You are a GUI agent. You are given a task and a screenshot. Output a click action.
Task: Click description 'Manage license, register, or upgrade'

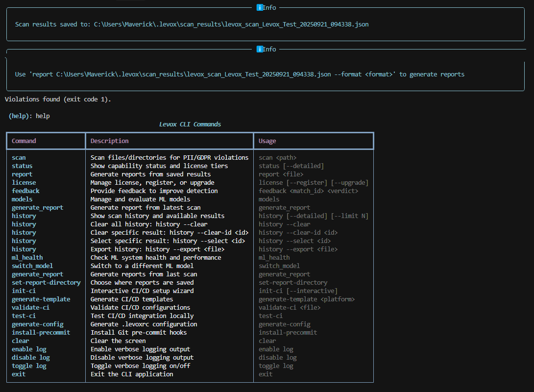click(x=152, y=183)
